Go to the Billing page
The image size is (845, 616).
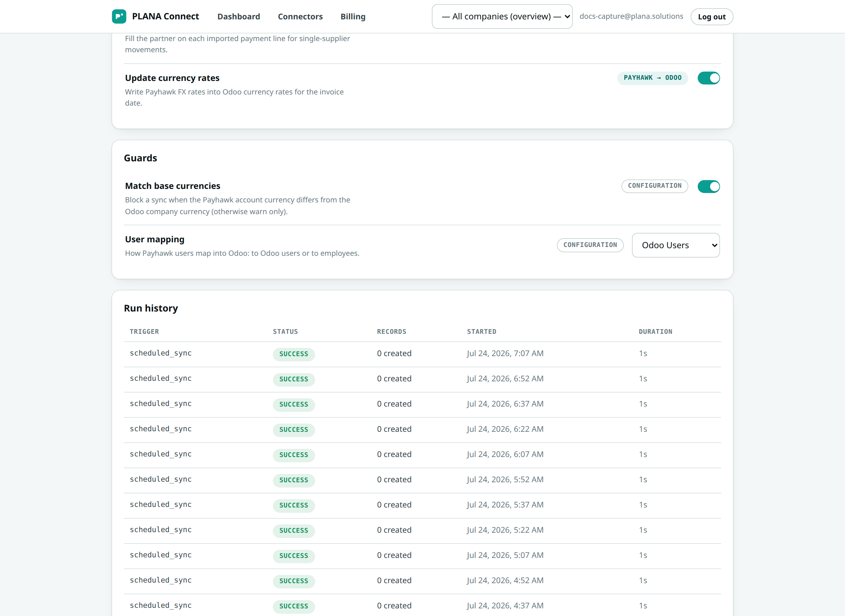tap(353, 16)
